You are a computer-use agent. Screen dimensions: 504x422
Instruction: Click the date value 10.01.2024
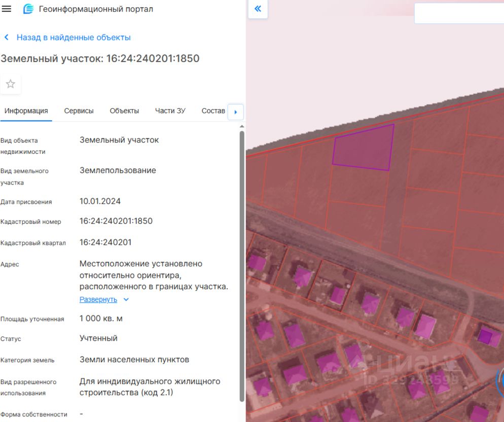pos(100,201)
